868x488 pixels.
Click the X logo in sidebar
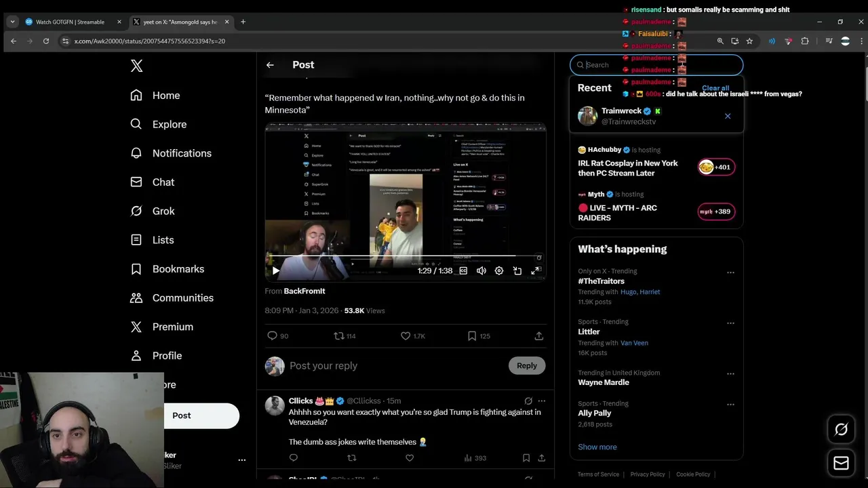tap(136, 66)
